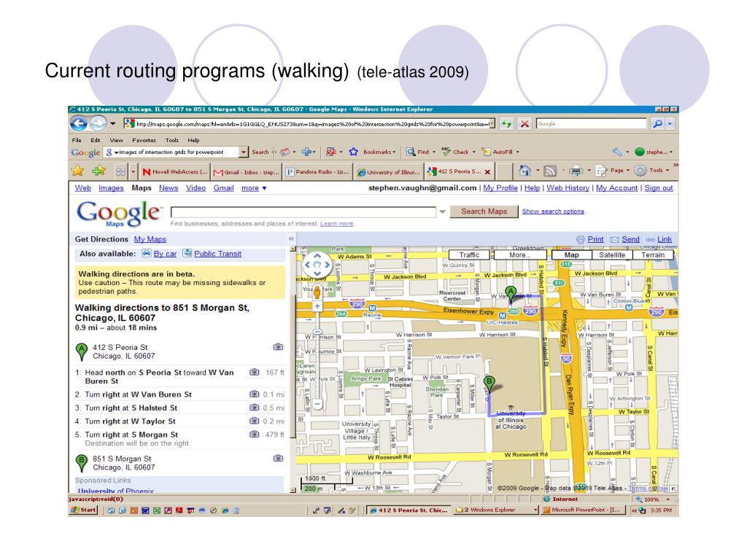747x560 pixels.
Task: Click the Send link above the map
Action: 630,239
